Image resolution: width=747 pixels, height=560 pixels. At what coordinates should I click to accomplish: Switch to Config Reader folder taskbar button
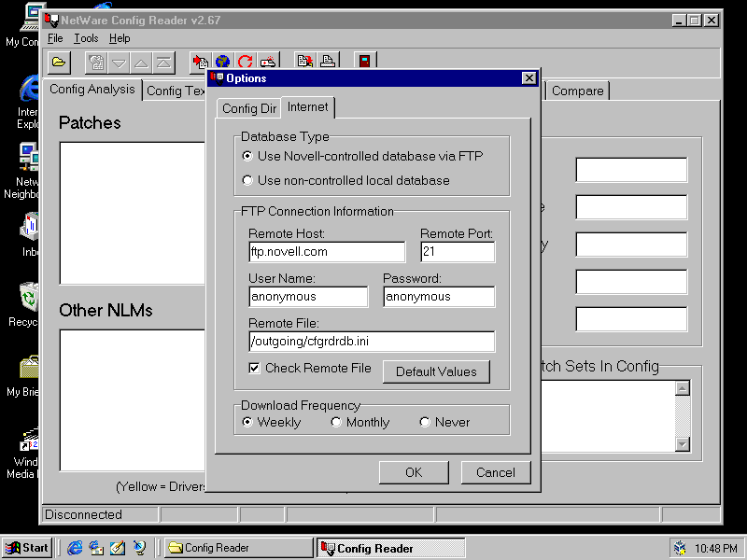click(x=238, y=548)
